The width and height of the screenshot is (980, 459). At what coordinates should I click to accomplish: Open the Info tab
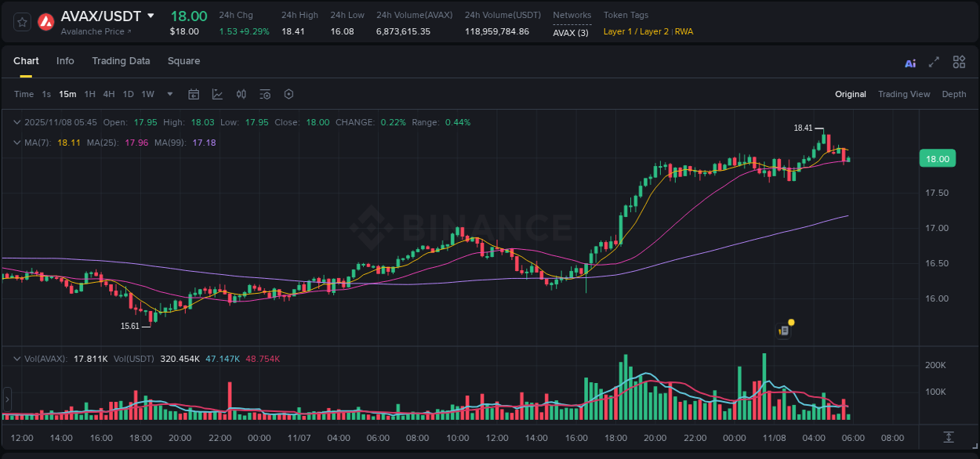(65, 60)
